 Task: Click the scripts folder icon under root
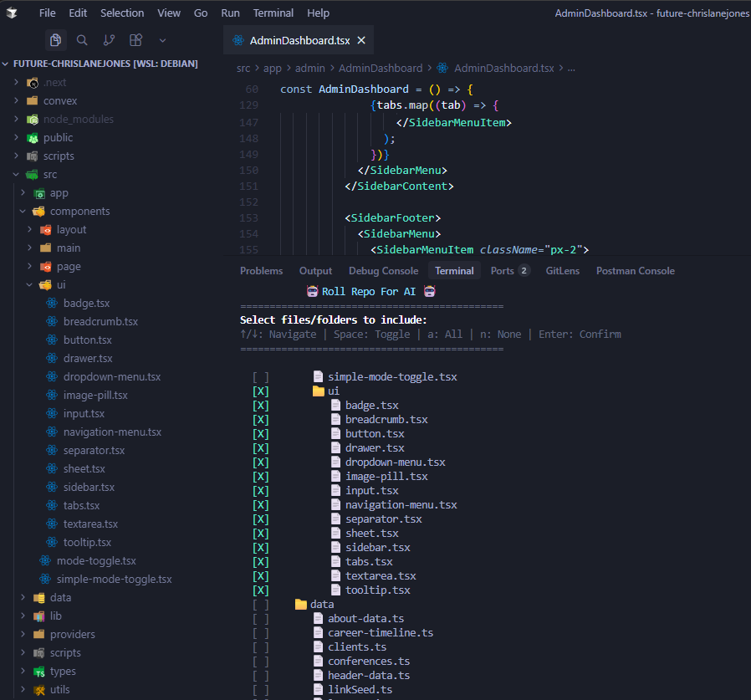33,156
